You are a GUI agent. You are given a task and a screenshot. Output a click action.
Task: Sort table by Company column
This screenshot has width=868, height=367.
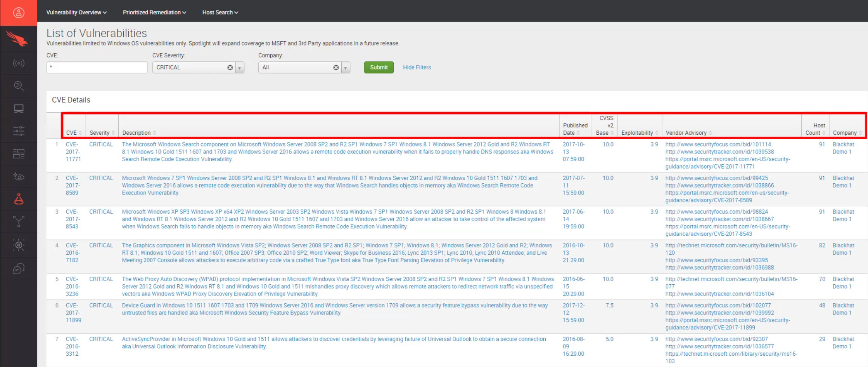(x=847, y=133)
